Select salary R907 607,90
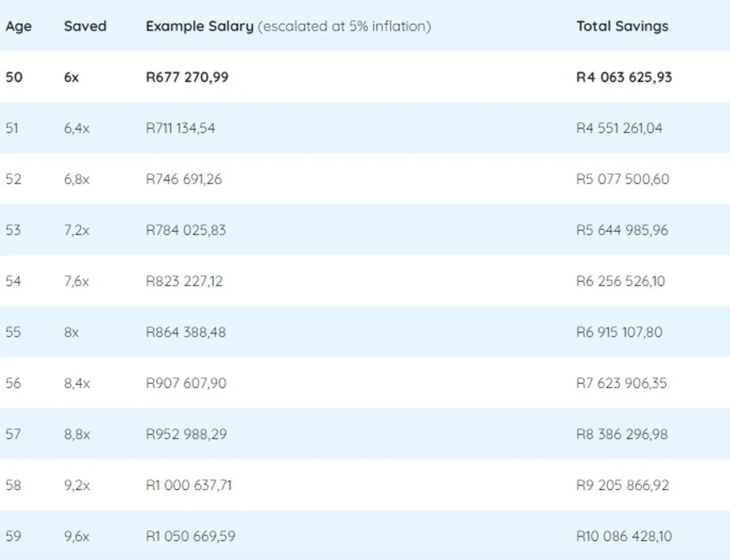Viewport: 730px width, 560px height. 186,383
